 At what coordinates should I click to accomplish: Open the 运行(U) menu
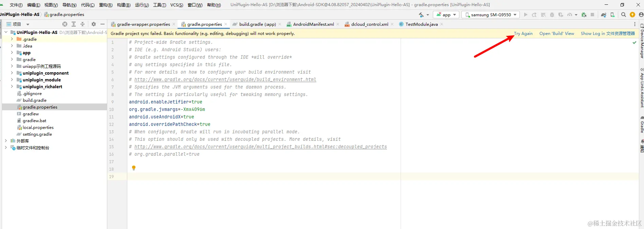[142, 5]
